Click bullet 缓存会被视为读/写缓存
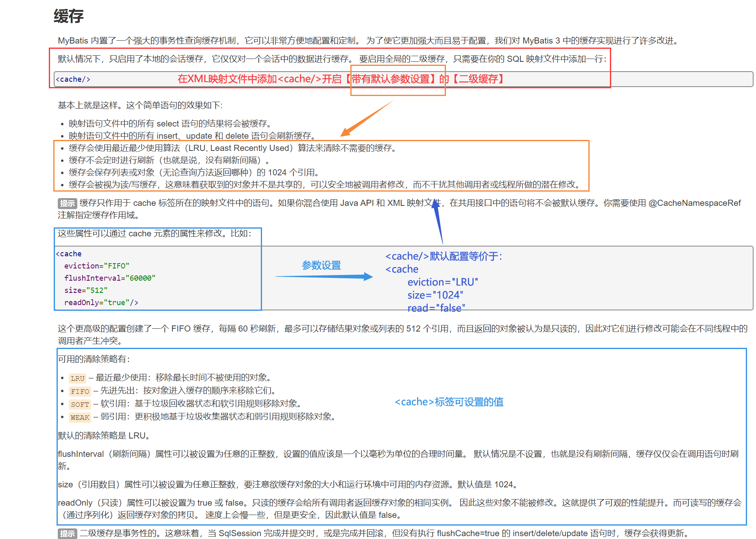 coord(325,185)
